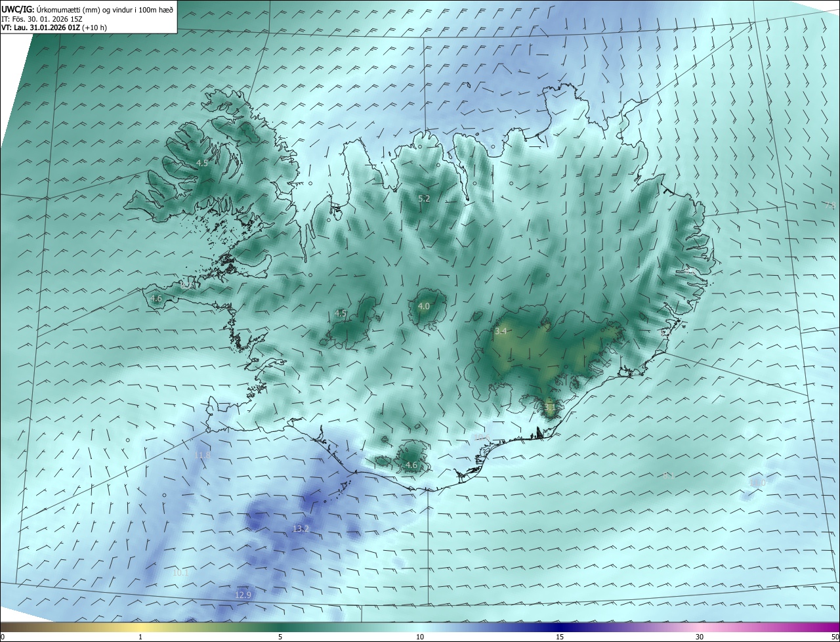
Task: Click the 10 tick label on the colorbar
Action: [x=420, y=637]
